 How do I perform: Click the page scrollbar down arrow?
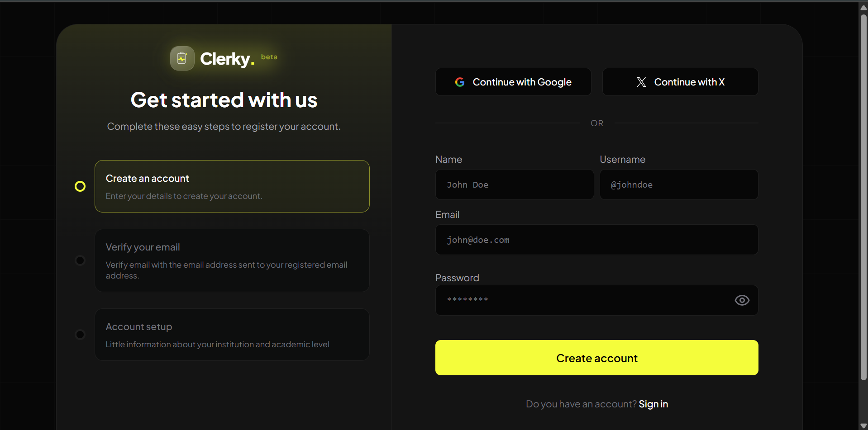863,425
